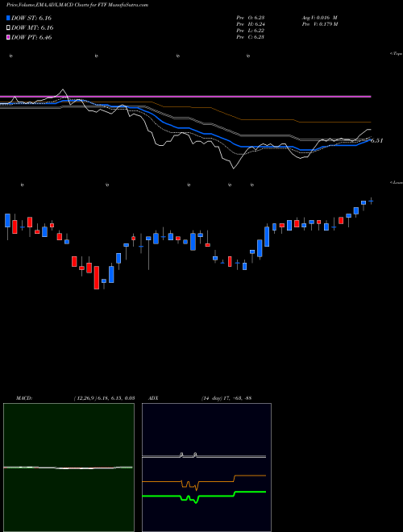The height and width of the screenshot is (532, 403).
Task: Click the blue DOW ST legend swatch
Action: tap(8, 18)
